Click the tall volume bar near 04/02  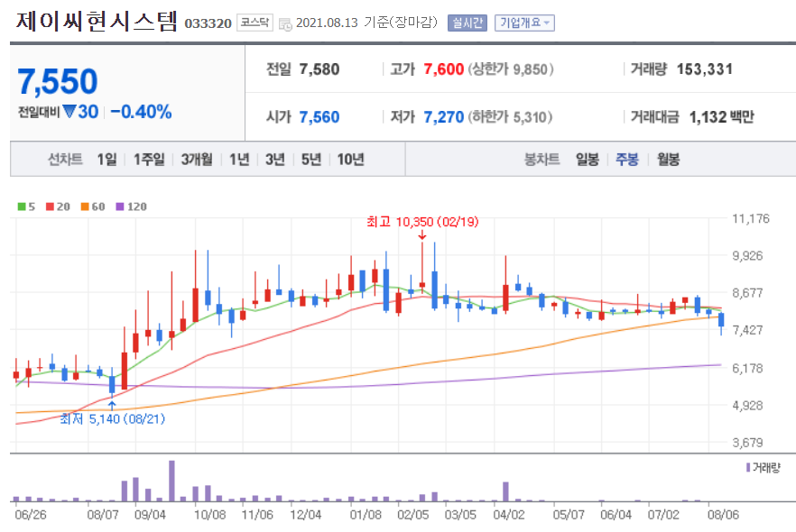505,491
